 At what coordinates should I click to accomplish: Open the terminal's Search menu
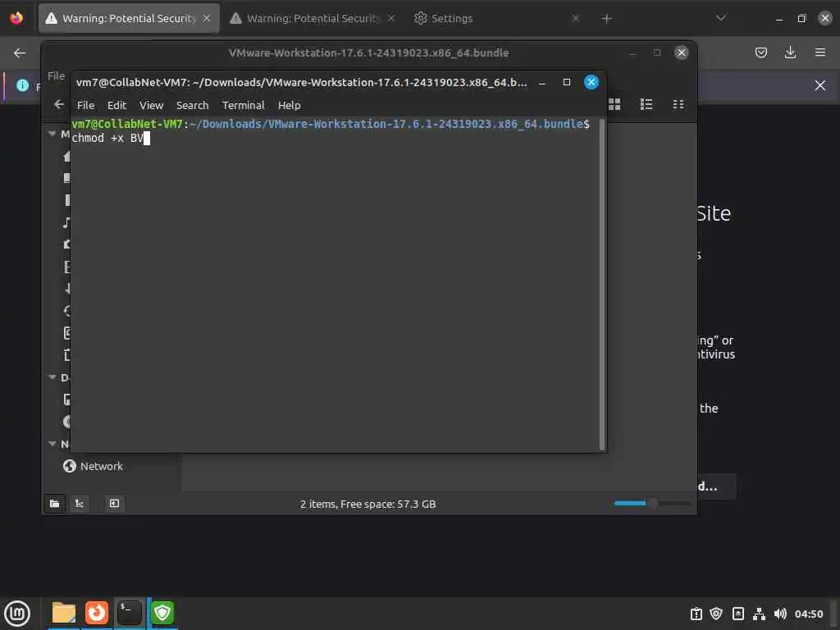(192, 106)
